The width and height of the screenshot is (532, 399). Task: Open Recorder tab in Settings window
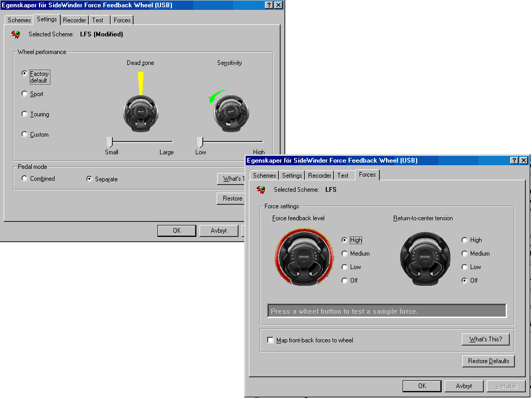tap(74, 20)
